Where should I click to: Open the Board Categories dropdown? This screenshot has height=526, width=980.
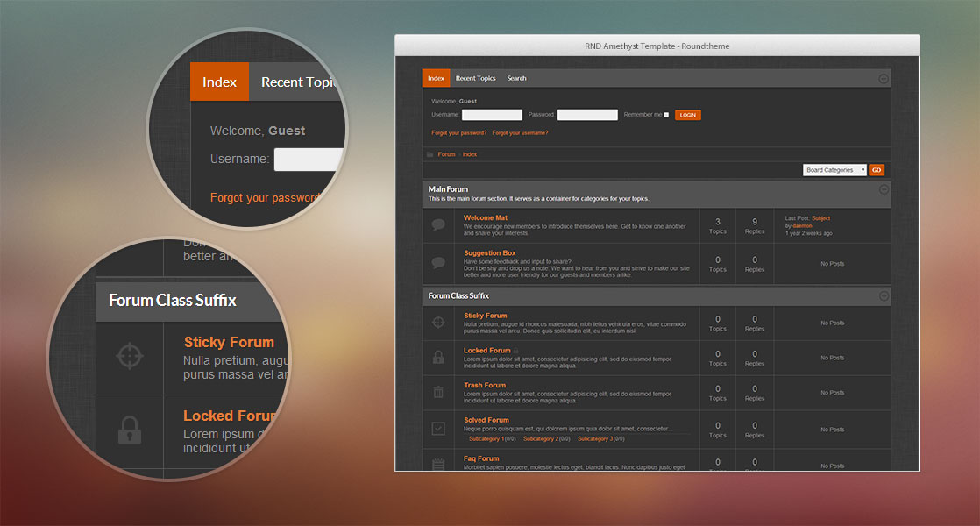click(x=834, y=170)
